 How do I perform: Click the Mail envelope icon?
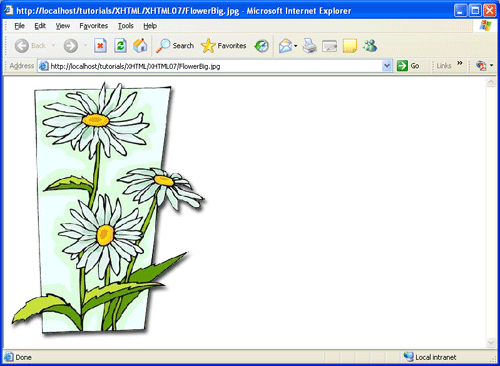point(285,46)
